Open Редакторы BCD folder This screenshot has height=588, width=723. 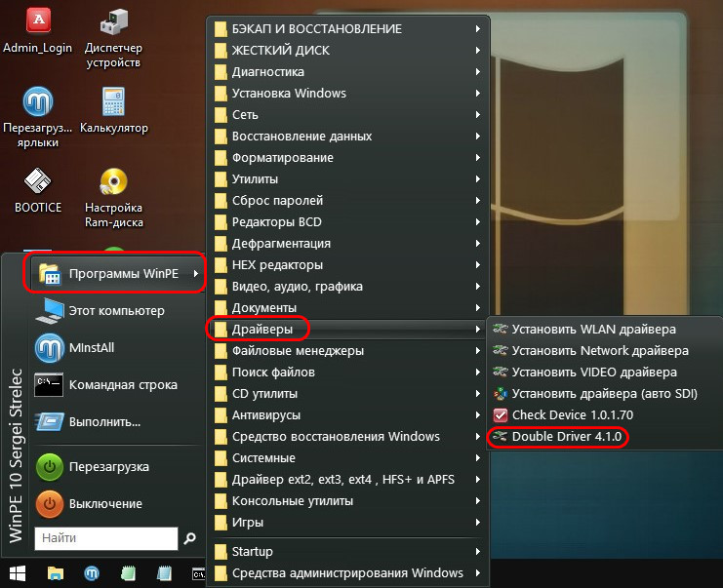click(348, 222)
